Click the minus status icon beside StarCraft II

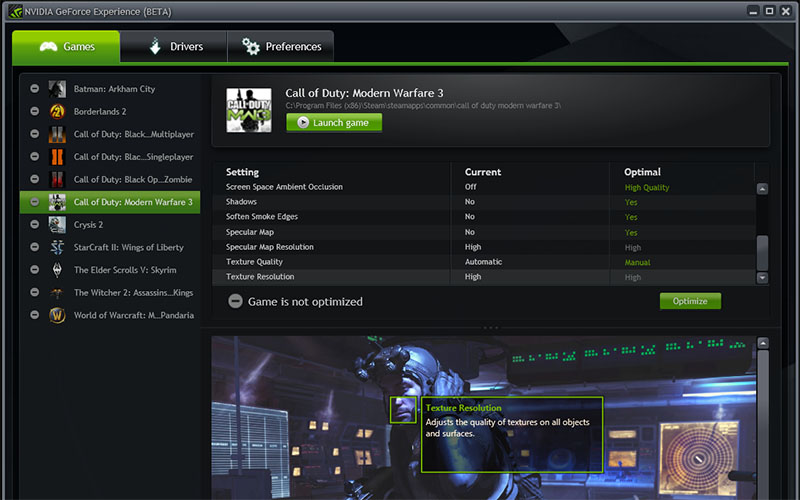(x=34, y=247)
